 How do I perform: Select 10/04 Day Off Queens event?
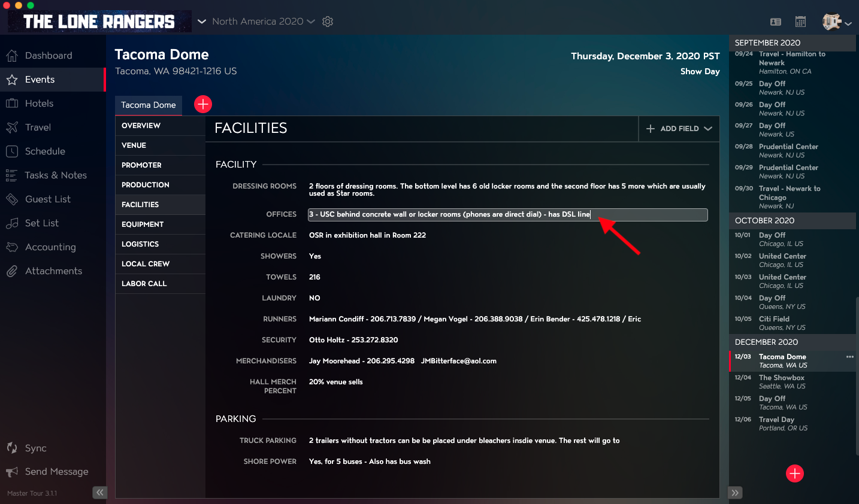(x=792, y=302)
